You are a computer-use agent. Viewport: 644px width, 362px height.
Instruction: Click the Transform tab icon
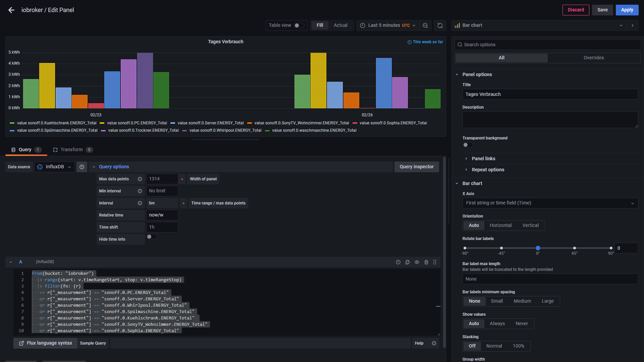[55, 150]
